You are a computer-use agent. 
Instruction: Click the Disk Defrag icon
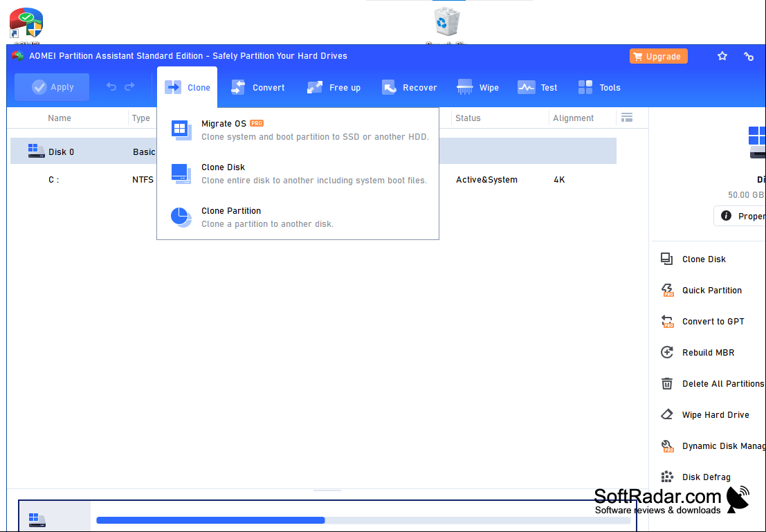(x=667, y=477)
